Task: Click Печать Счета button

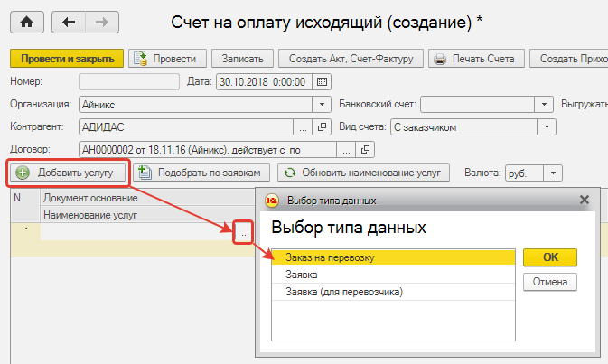Action: pyautogui.click(x=476, y=59)
